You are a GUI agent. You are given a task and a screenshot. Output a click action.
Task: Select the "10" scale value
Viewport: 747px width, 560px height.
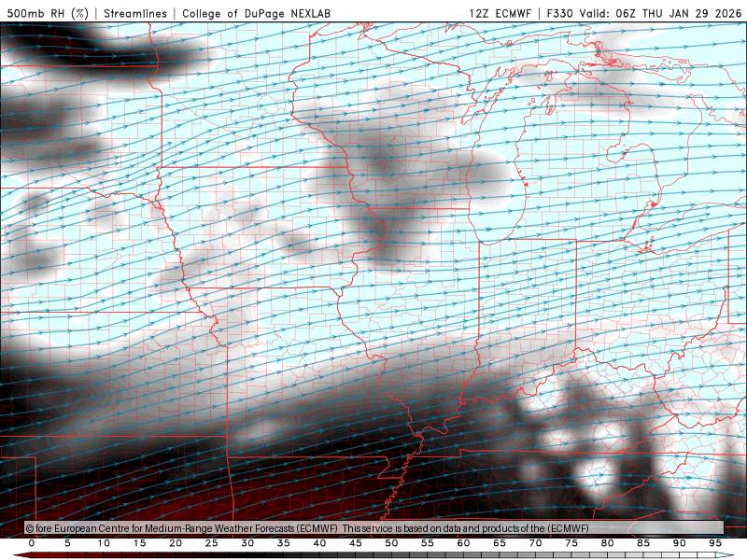tap(104, 543)
